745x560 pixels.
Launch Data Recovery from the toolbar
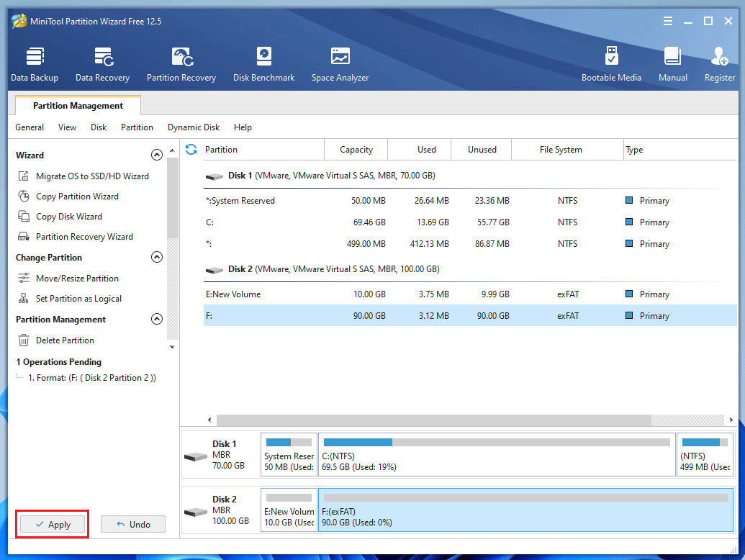pos(103,64)
